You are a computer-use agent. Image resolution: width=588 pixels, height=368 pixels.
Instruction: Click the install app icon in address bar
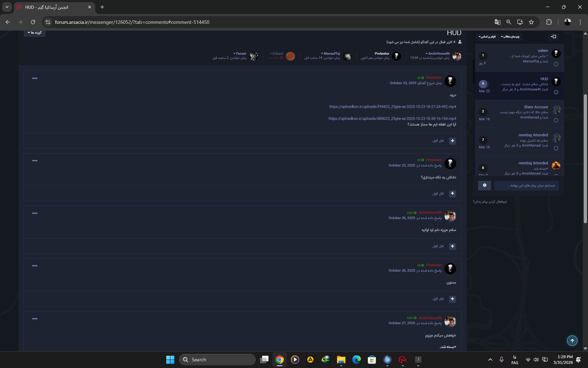[520, 22]
